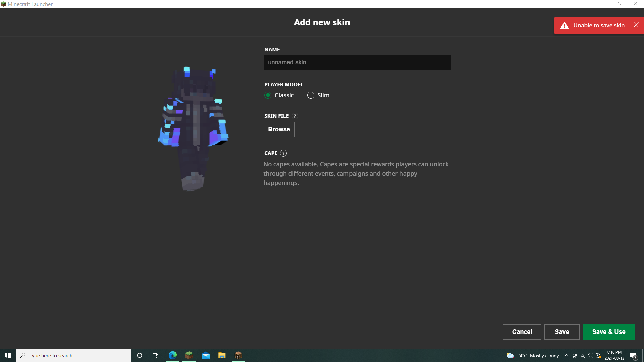Viewport: 644px width, 362px height.
Task: Click the skin name input field
Action: click(x=357, y=62)
